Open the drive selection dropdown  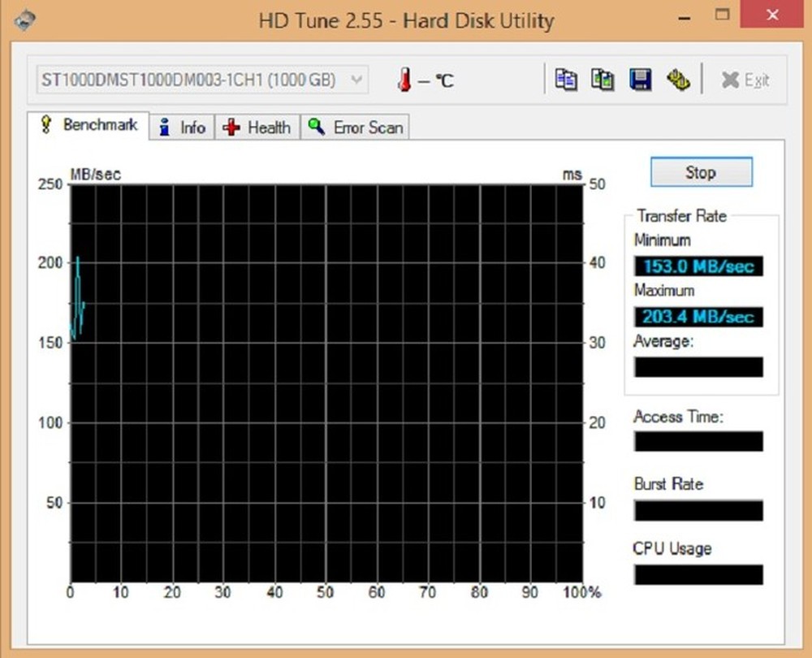[x=356, y=79]
